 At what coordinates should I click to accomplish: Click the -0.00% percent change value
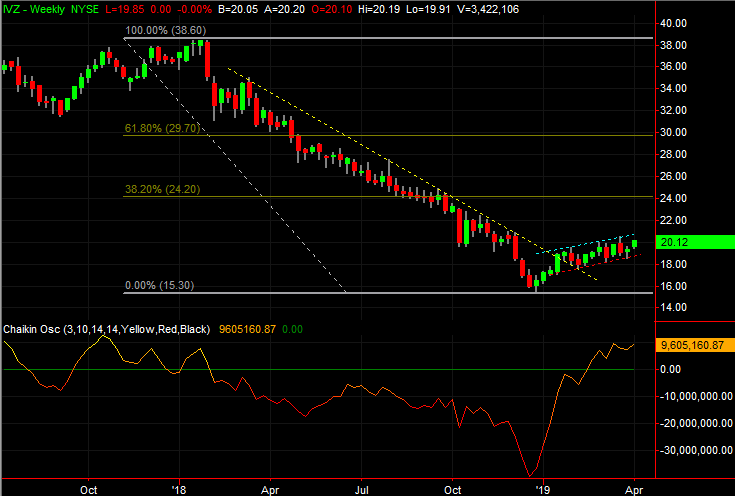[x=194, y=9]
